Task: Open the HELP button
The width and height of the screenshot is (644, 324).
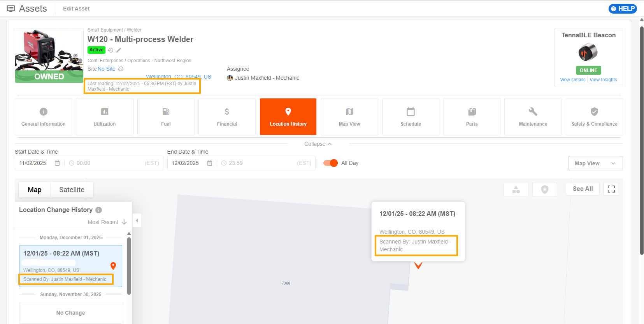Action: coord(623,9)
